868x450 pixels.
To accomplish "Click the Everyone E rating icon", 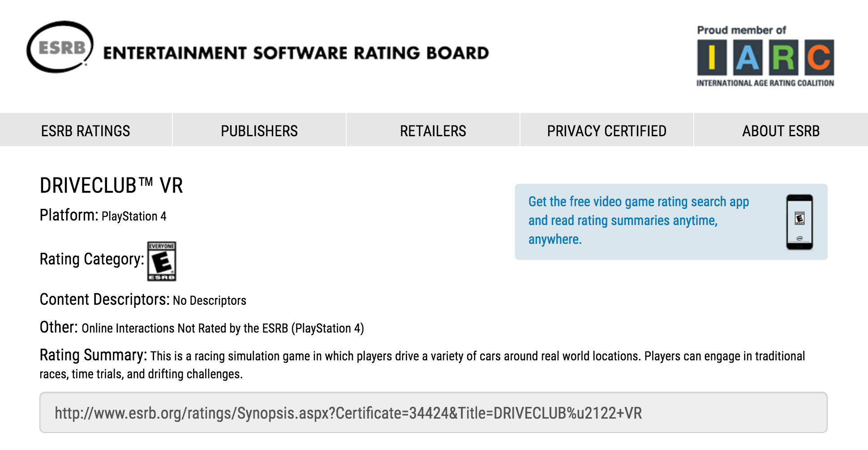I will [x=162, y=261].
